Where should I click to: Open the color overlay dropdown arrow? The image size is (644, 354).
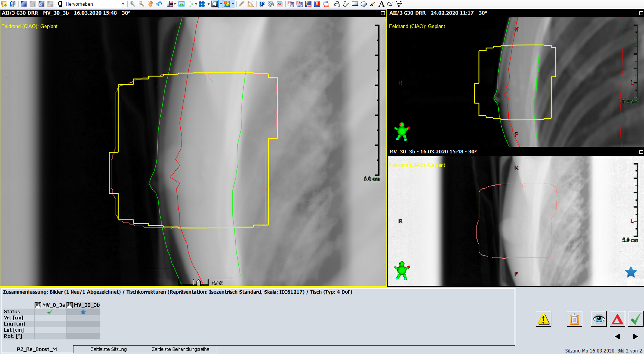(233, 4)
